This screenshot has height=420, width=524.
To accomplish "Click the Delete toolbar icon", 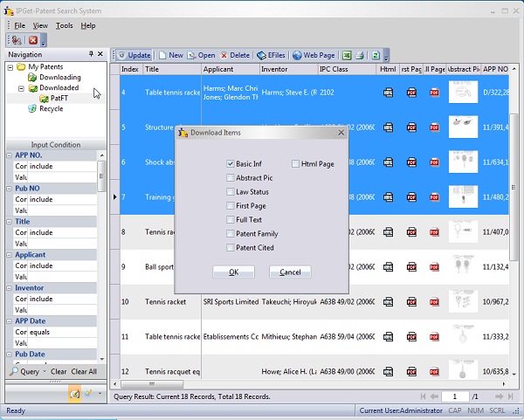I will [x=234, y=55].
